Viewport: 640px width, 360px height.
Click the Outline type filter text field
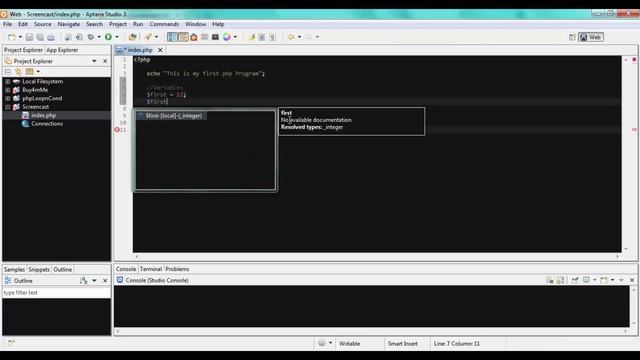[56, 293]
